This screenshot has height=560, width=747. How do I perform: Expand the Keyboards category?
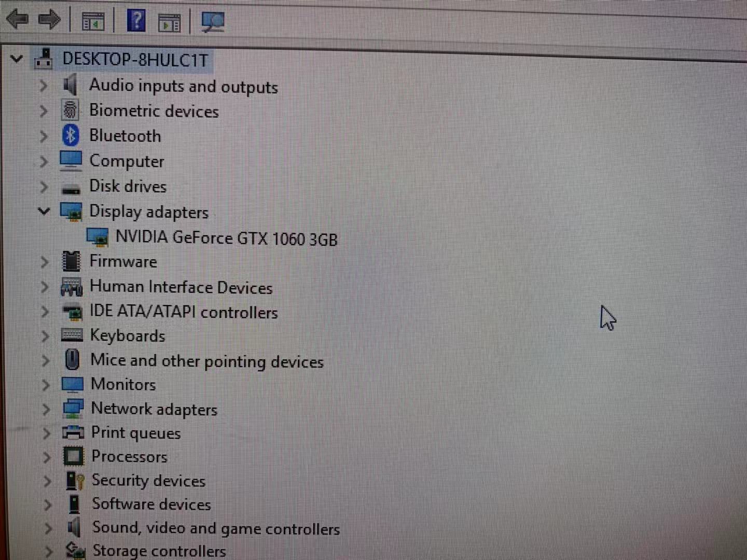click(46, 336)
